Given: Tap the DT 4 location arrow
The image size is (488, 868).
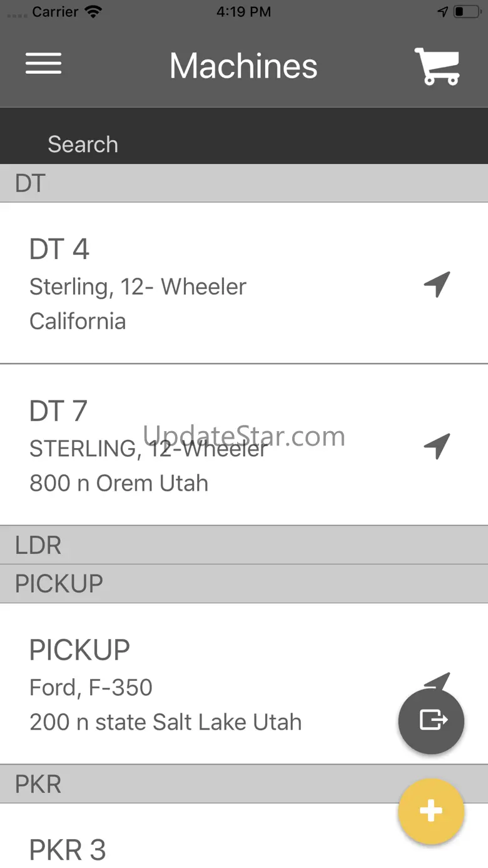Looking at the screenshot, I should 437,284.
